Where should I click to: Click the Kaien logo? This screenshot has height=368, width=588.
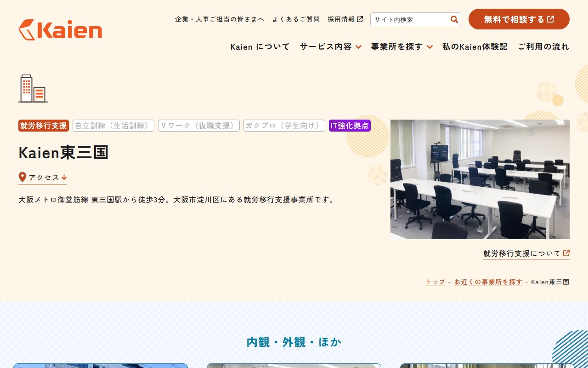point(60,30)
